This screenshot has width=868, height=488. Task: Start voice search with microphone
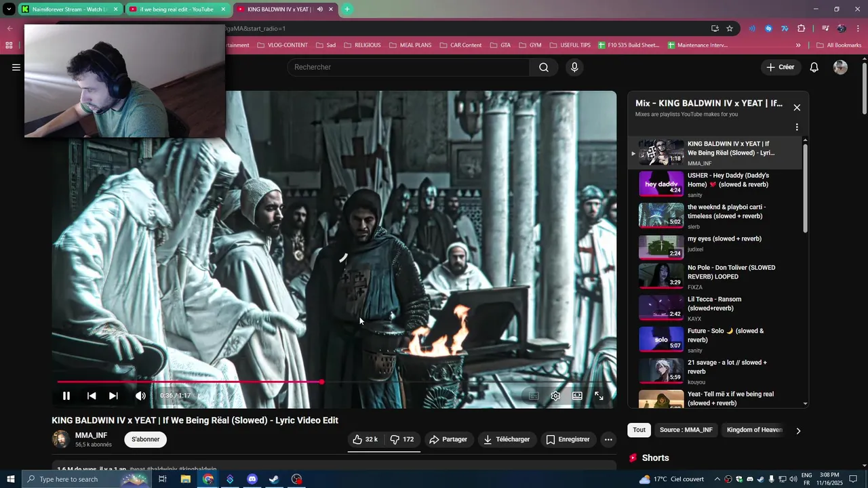tap(574, 67)
